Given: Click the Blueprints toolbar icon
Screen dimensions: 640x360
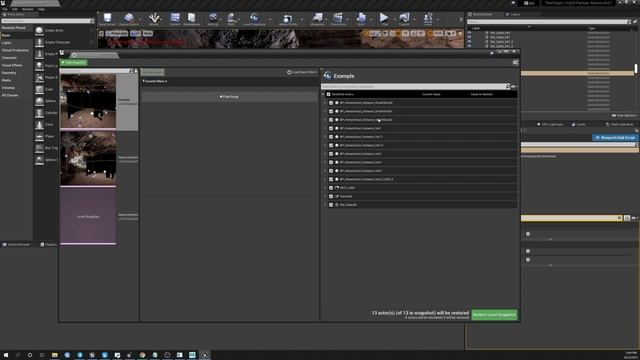Looking at the screenshot, I should click(x=318, y=19).
